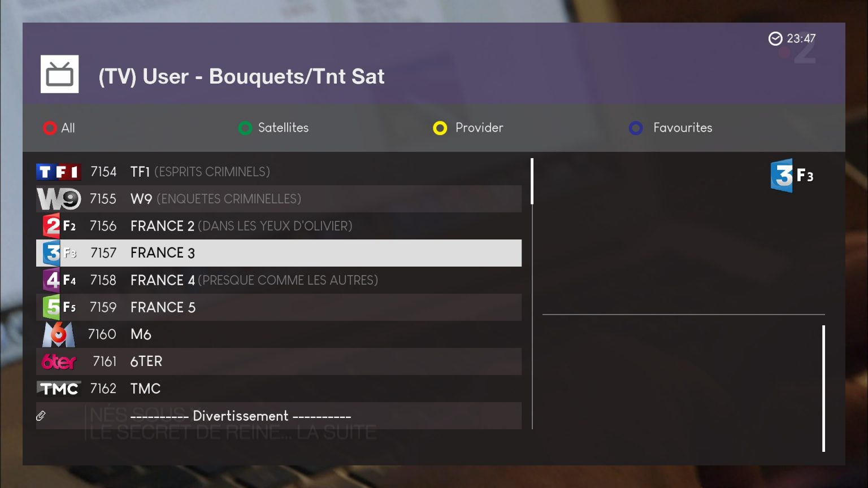This screenshot has width=868, height=488.
Task: Click the 6ter pink logo
Action: (x=59, y=361)
